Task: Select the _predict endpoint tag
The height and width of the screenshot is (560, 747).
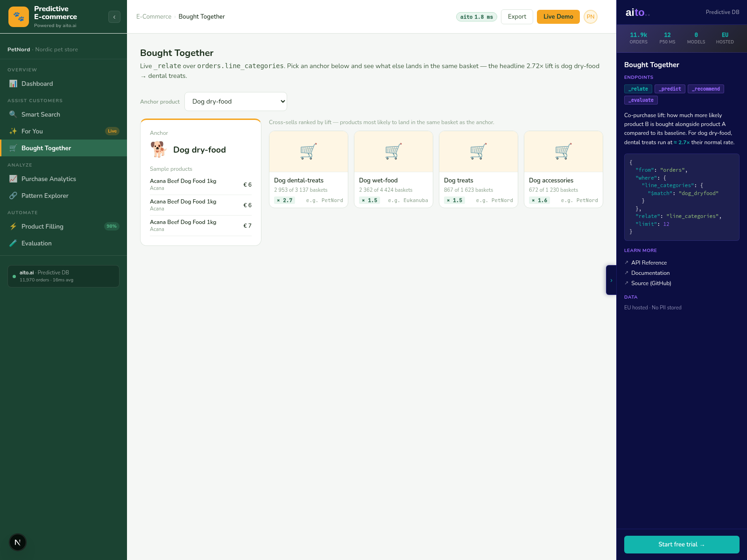Action: pyautogui.click(x=670, y=89)
